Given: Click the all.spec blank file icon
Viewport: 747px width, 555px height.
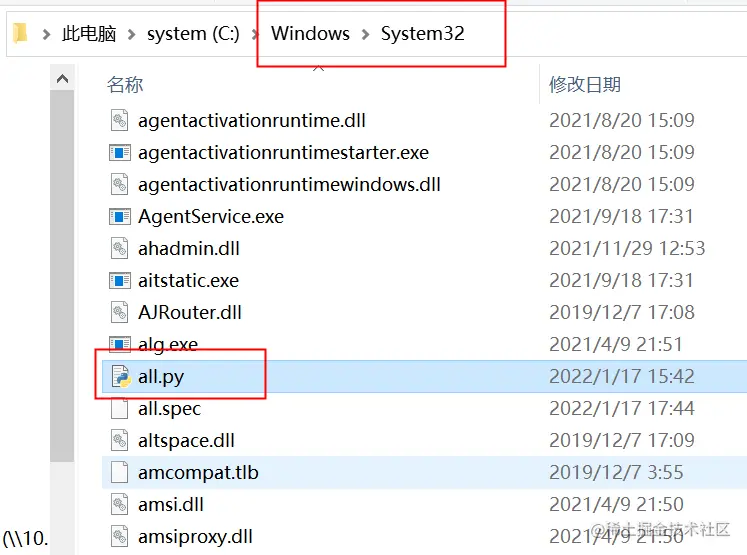Looking at the screenshot, I should click(x=120, y=409).
